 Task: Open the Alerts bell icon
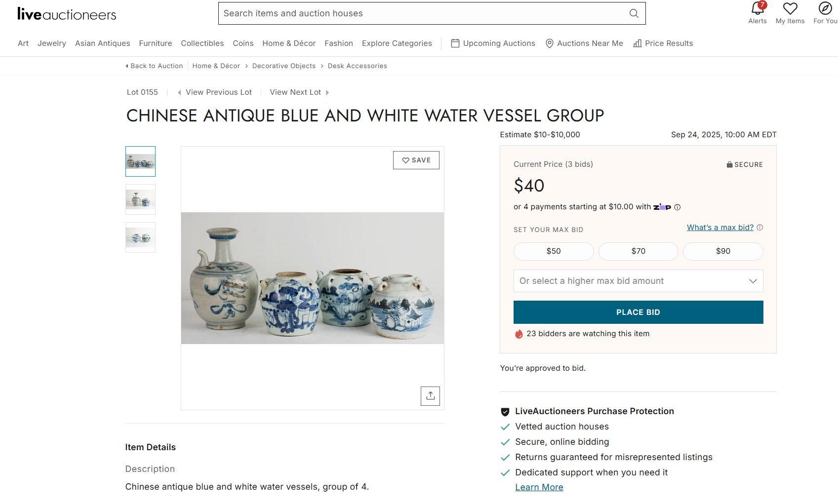[758, 8]
